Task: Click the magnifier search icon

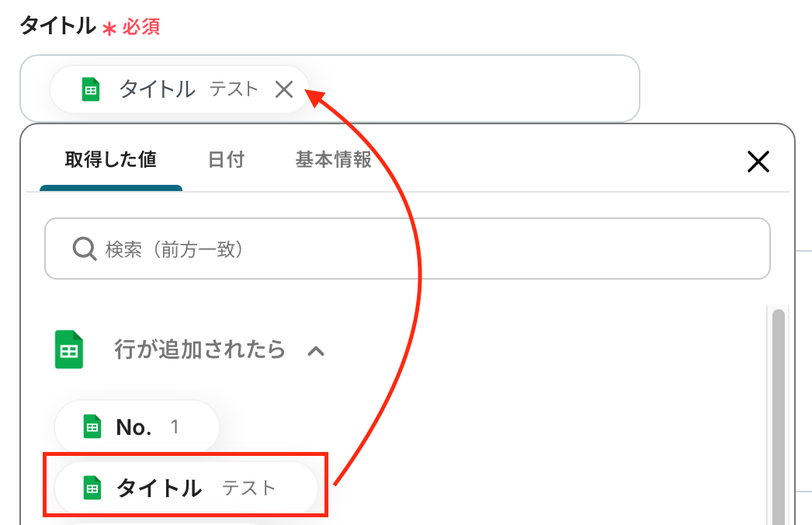Action: coord(83,249)
